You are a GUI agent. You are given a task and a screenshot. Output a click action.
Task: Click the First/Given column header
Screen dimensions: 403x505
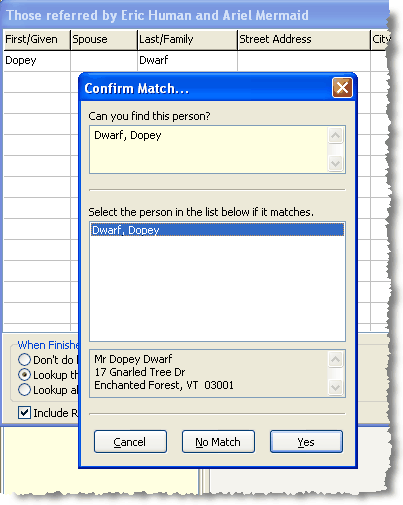37,40
